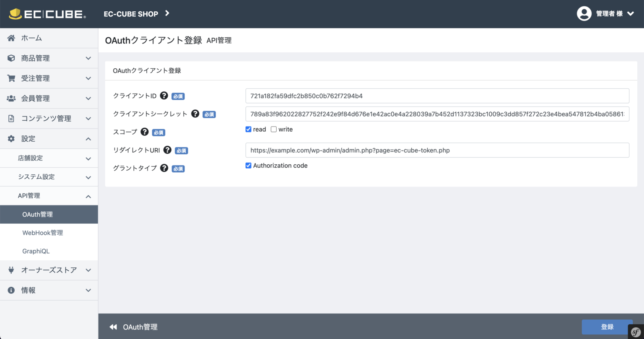Screen dimensions: 644x339
Task: Click the 登録 submit button
Action: tap(607, 327)
